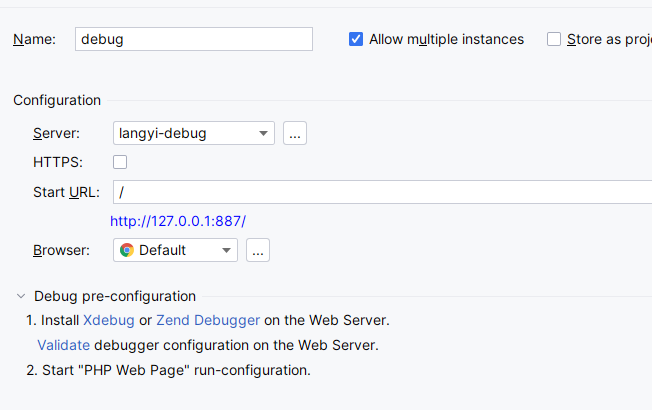The image size is (652, 410).
Task: Open the Xdebug link
Action: tap(108, 321)
